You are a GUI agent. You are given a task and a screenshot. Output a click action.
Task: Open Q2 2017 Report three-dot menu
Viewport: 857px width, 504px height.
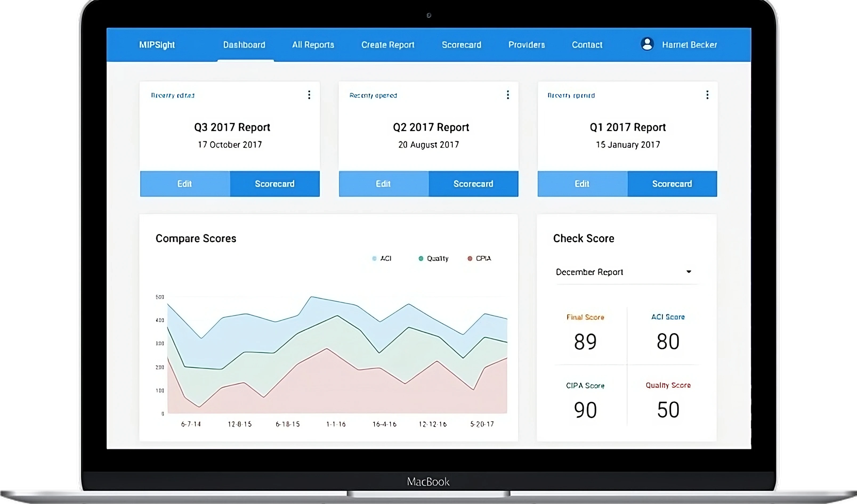pos(508,95)
